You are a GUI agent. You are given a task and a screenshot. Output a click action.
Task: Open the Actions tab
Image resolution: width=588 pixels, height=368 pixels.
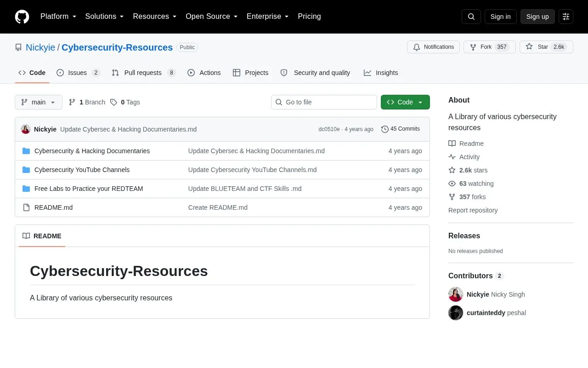(204, 73)
